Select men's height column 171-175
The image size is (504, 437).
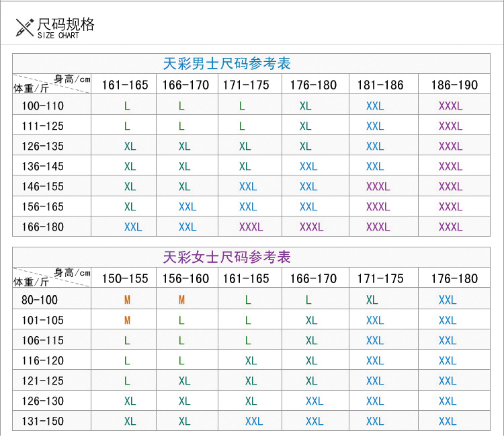[246, 85]
